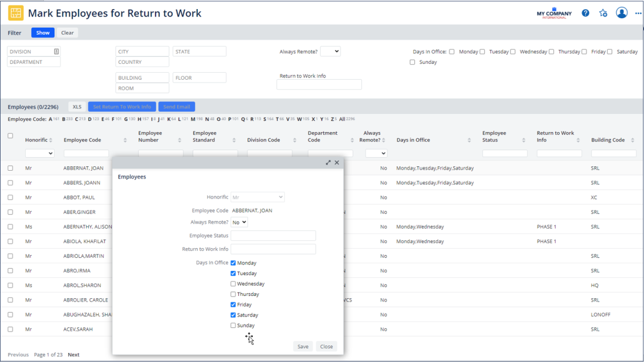This screenshot has width=644, height=362.
Task: Tick the Monday filter checkbox
Action: click(452, 52)
